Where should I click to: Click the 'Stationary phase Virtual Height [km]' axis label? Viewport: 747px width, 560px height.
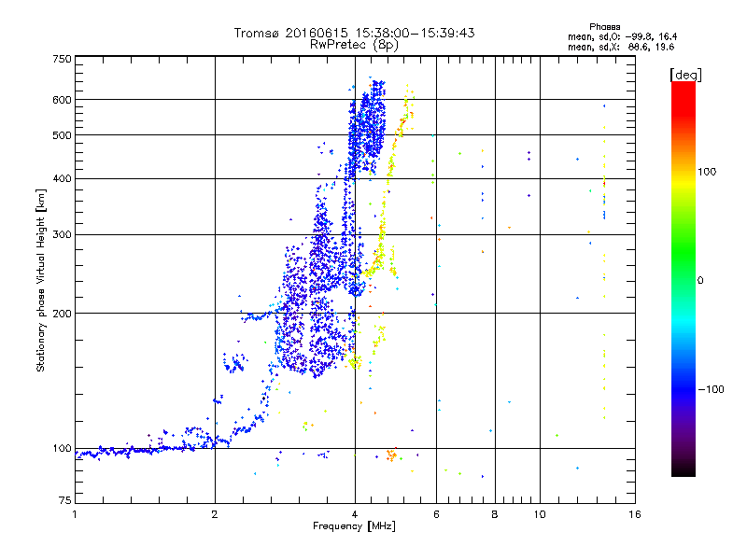click(41, 281)
